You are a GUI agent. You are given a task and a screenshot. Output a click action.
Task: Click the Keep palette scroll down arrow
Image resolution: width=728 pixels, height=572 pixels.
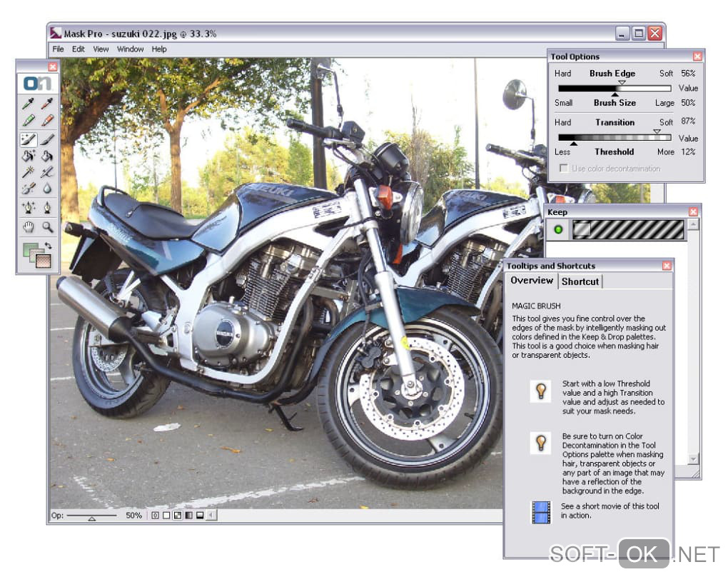pos(693,459)
